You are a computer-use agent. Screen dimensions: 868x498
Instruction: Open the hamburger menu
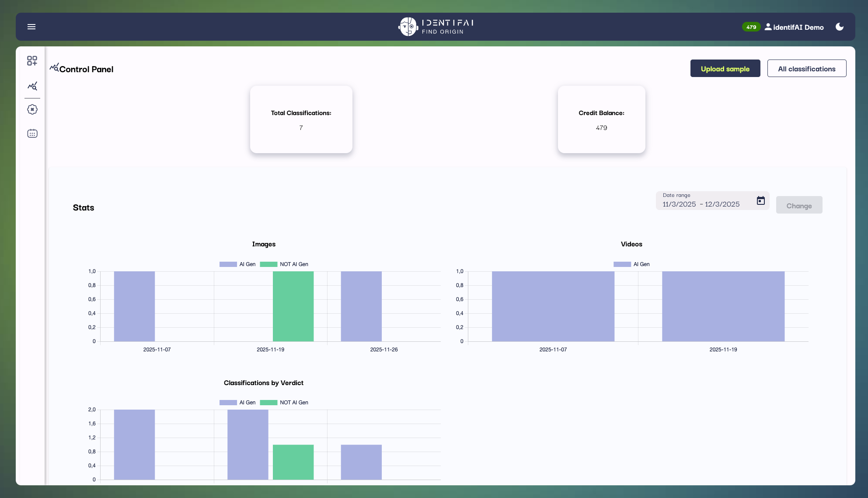[x=31, y=27]
